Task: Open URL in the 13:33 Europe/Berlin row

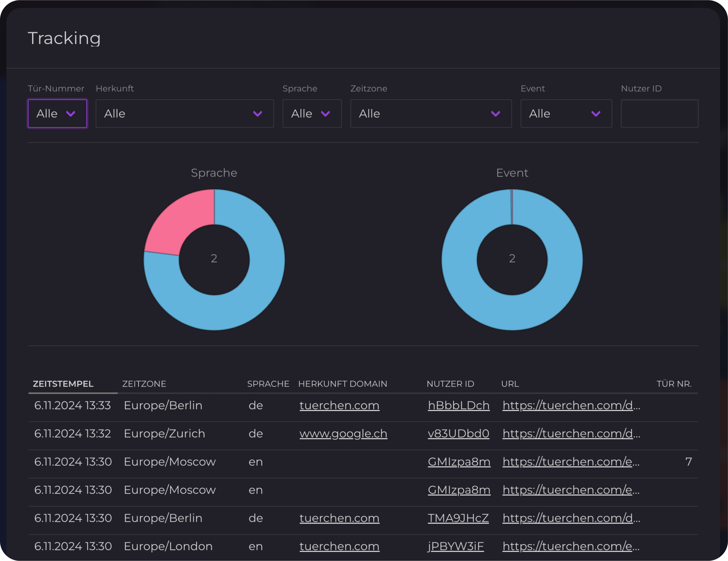Action: point(571,405)
